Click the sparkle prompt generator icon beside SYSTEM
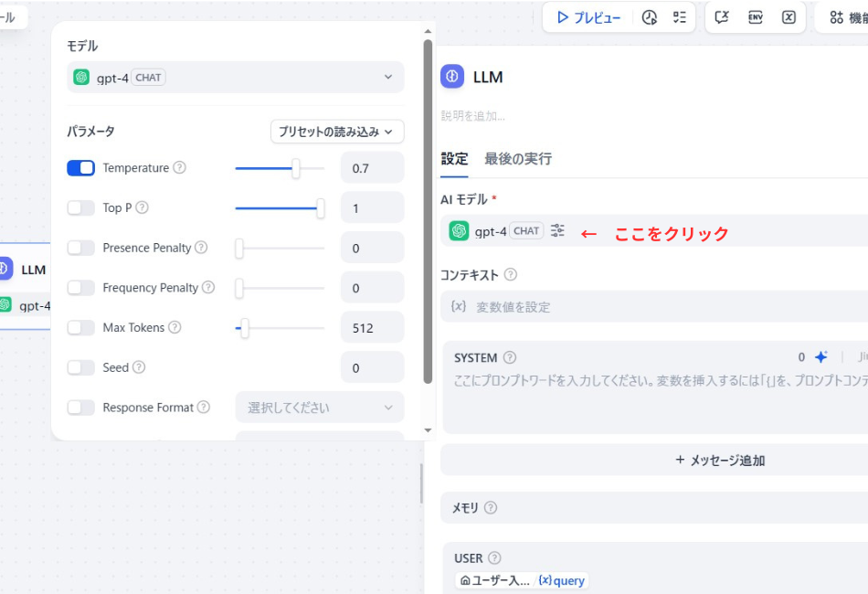Viewport: 868px width, 594px height. pyautogui.click(x=820, y=356)
